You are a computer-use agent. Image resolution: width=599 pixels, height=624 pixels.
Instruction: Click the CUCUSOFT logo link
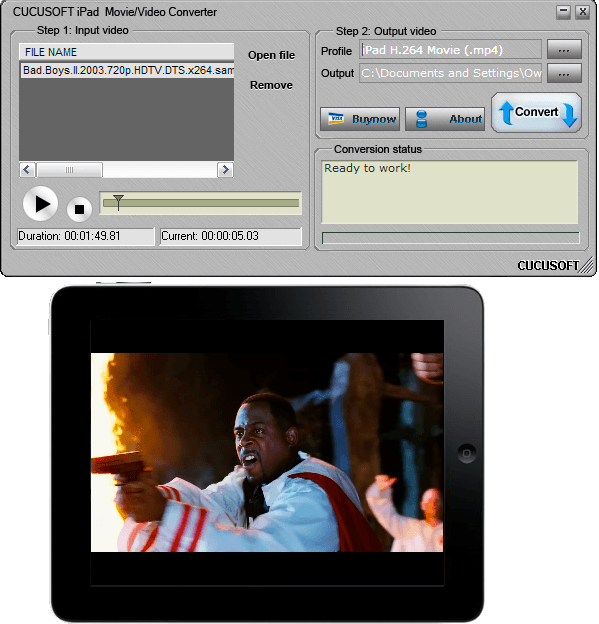[x=548, y=265]
